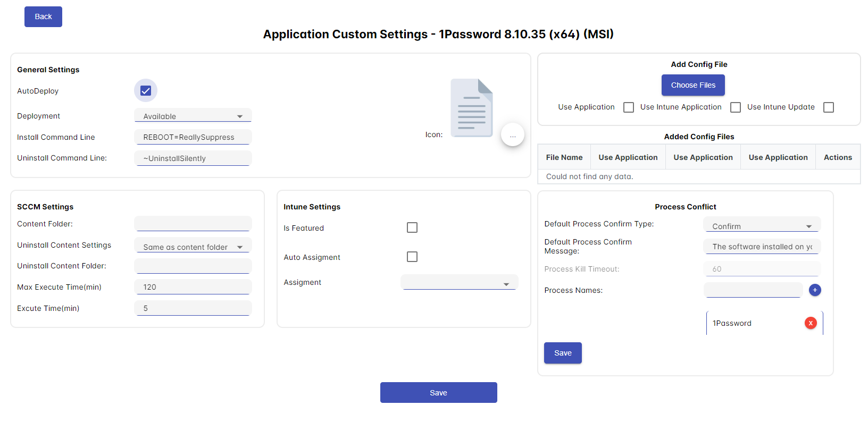The width and height of the screenshot is (868, 422).
Task: Tick the Auto Assigment checkbox
Action: 412,257
